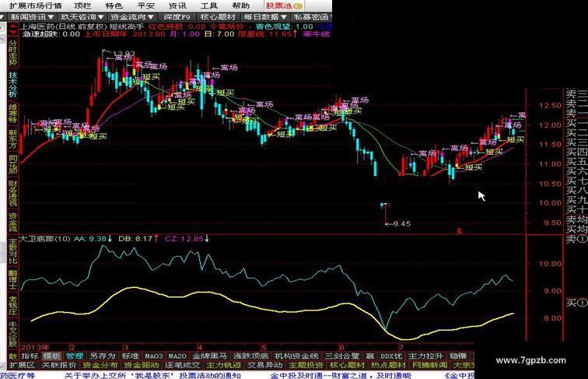
Task: Click the 逐笔成交 bottom tab
Action: [183, 365]
